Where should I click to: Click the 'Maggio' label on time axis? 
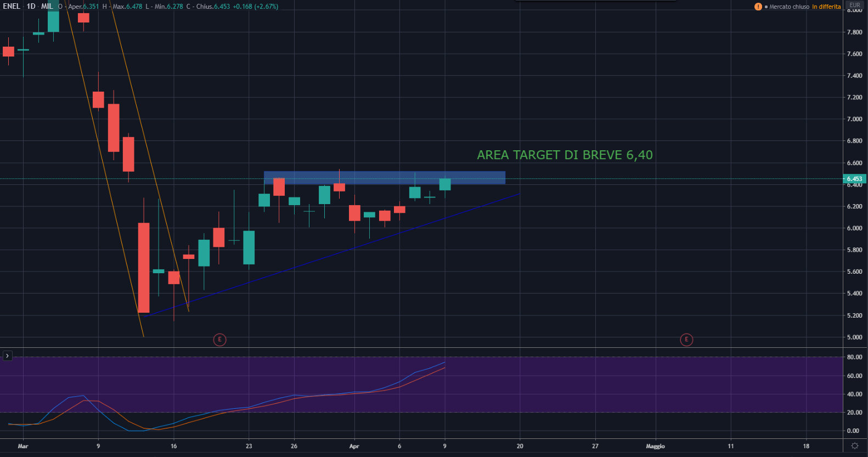[655, 446]
